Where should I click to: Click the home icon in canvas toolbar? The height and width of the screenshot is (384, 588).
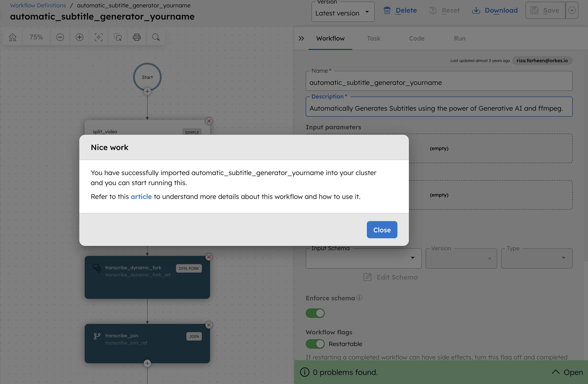[x=13, y=37]
